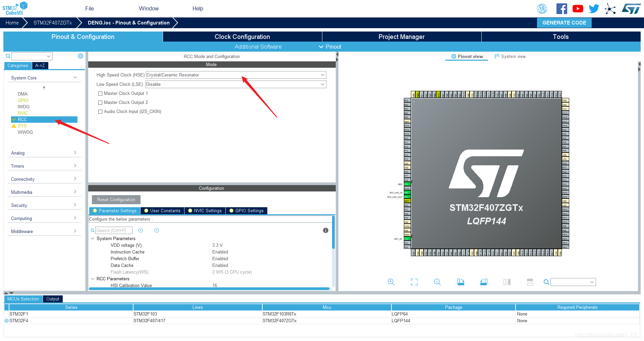Open the Window menu
Viewport: 644px width, 341px height.
(x=149, y=8)
